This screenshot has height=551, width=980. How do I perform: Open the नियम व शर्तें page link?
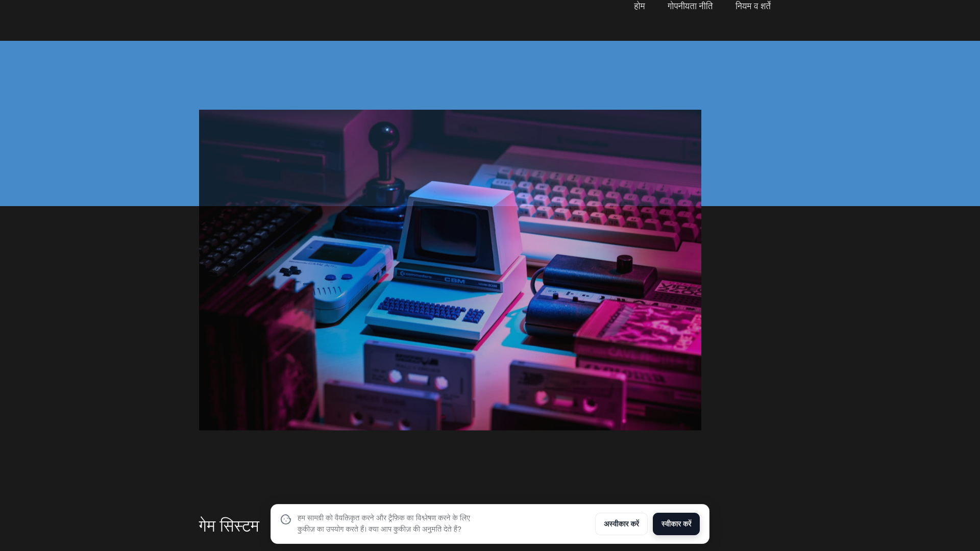pyautogui.click(x=753, y=6)
